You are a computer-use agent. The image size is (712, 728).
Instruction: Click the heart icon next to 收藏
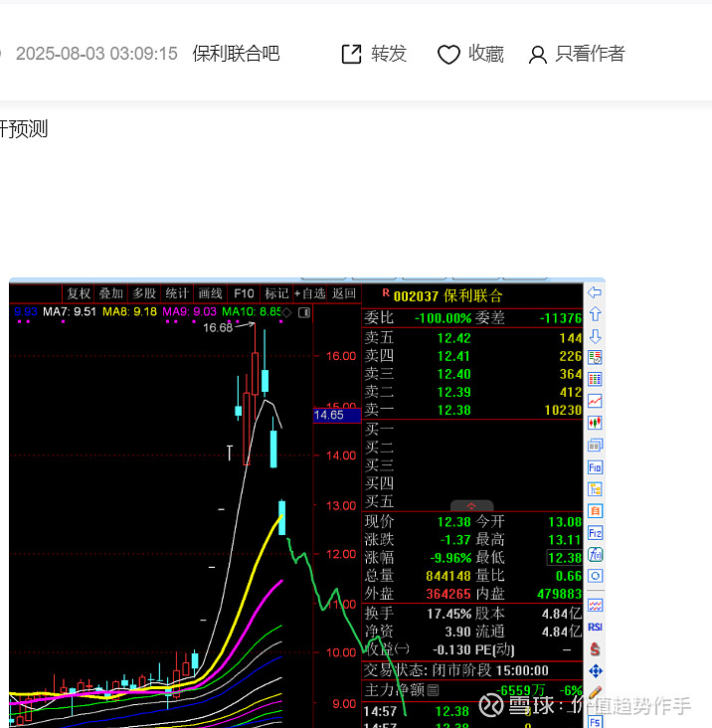pyautogui.click(x=448, y=55)
